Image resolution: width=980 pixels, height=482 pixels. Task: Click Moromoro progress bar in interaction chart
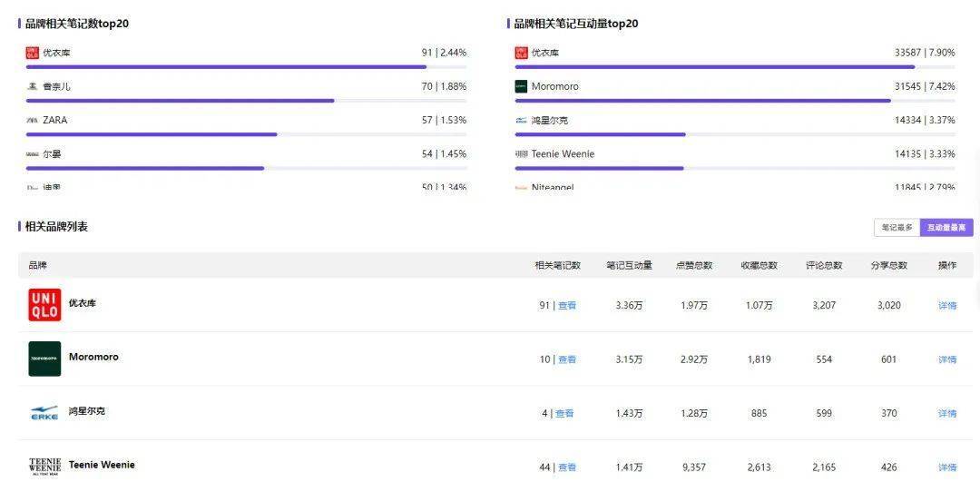coord(735,101)
